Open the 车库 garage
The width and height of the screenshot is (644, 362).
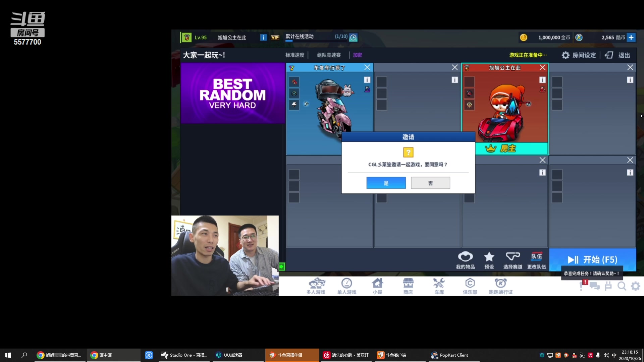click(x=439, y=286)
